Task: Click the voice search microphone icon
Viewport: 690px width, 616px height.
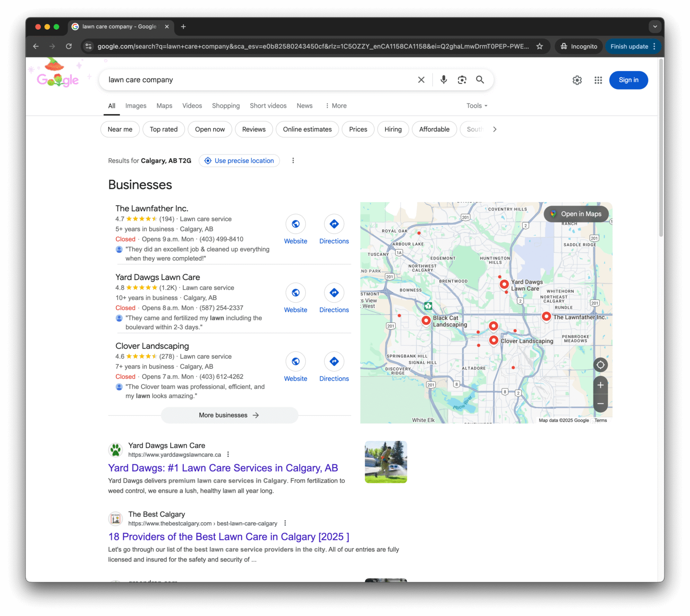Action: [443, 80]
